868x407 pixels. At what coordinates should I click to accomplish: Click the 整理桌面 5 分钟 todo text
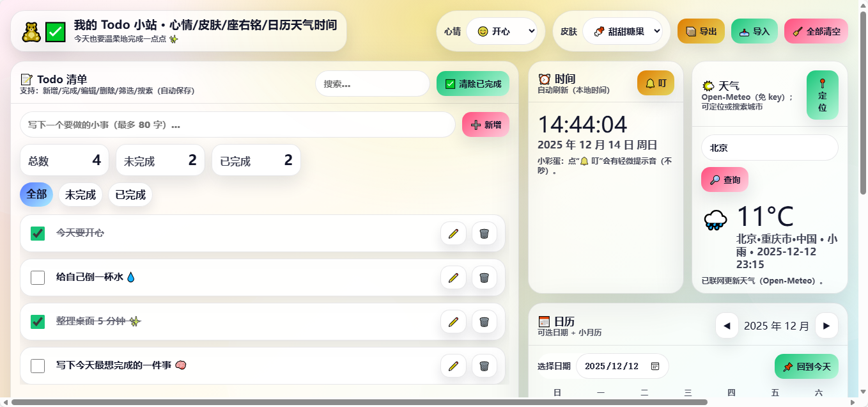[98, 321]
